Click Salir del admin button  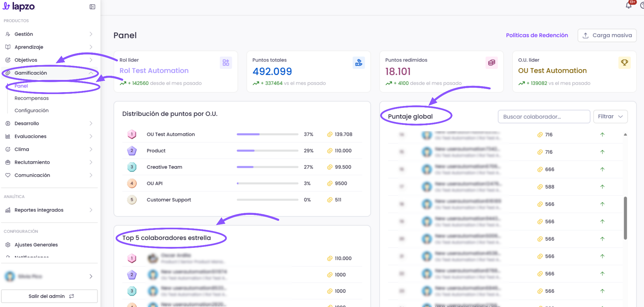coord(49,296)
